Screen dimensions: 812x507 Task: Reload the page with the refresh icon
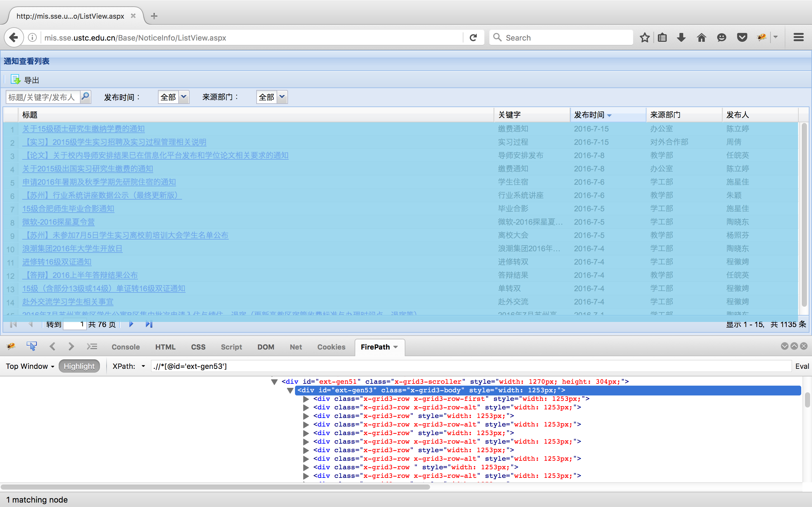[x=474, y=37]
